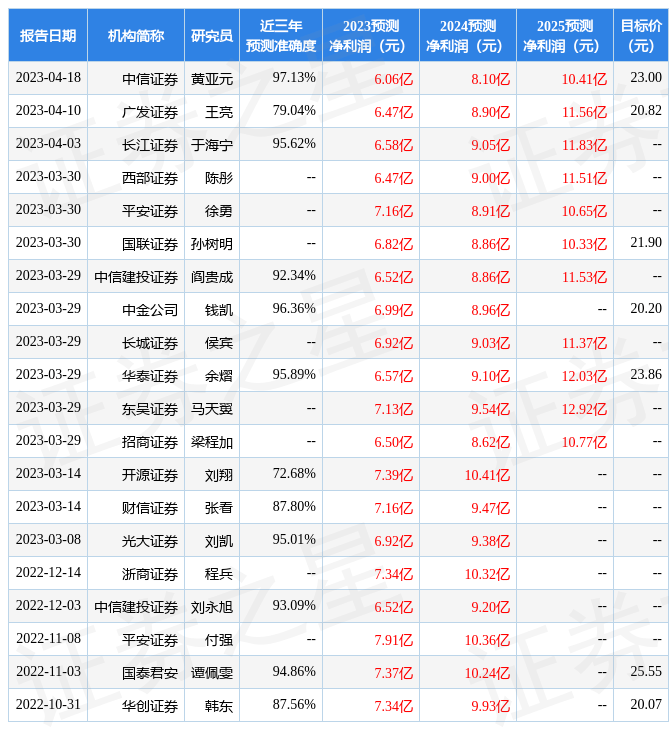This screenshot has width=669, height=730.
Task: Click institution 长城证券
Action: coord(150,344)
